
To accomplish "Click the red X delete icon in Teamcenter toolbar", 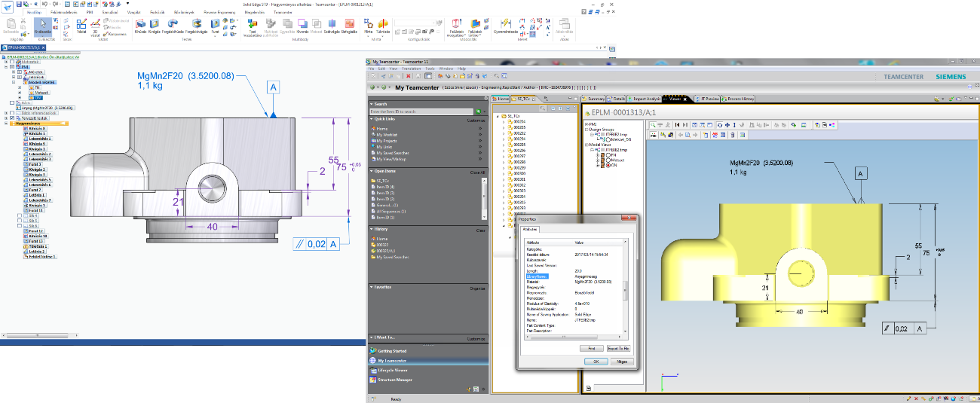I will 408,75.
